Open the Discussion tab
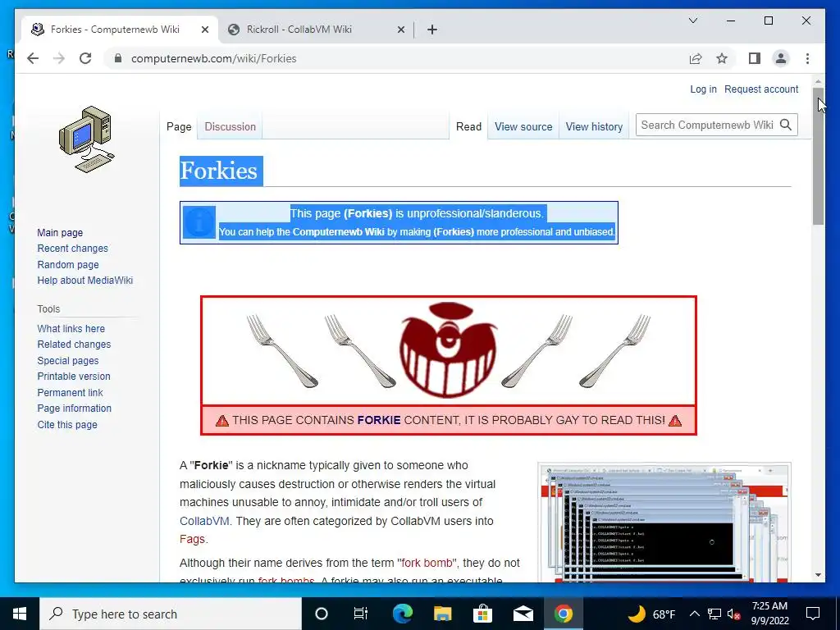This screenshot has height=630, width=840. 230,126
